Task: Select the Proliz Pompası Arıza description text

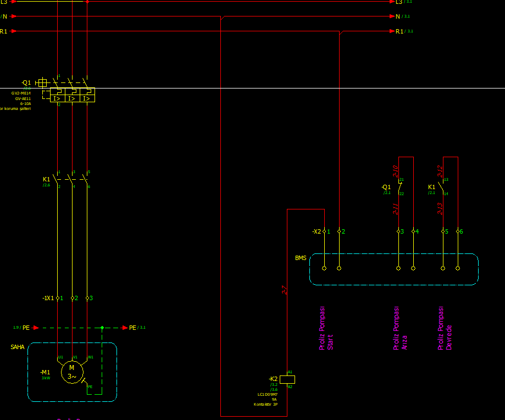Action: tap(400, 328)
